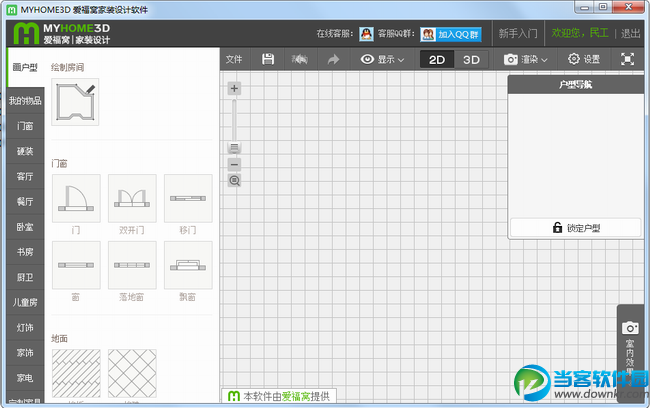This screenshot has height=408, width=650.
Task: Switch to 3D view
Action: [471, 60]
